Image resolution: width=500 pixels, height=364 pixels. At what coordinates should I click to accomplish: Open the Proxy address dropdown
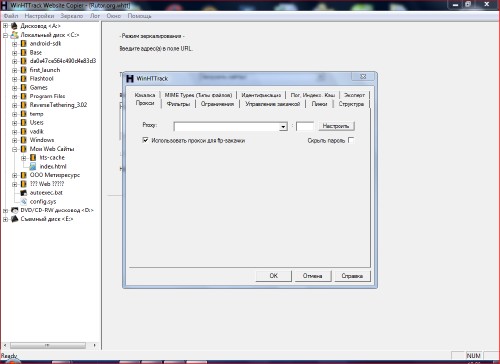coord(283,127)
